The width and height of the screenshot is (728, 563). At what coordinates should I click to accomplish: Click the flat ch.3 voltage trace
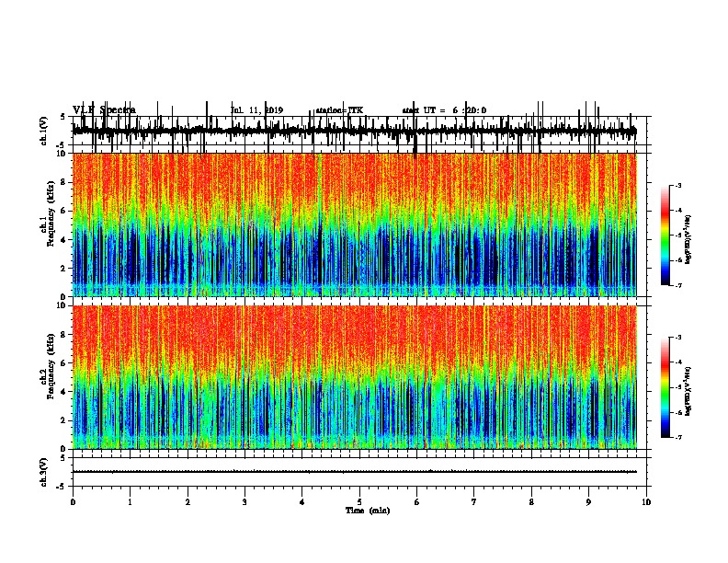[354, 472]
